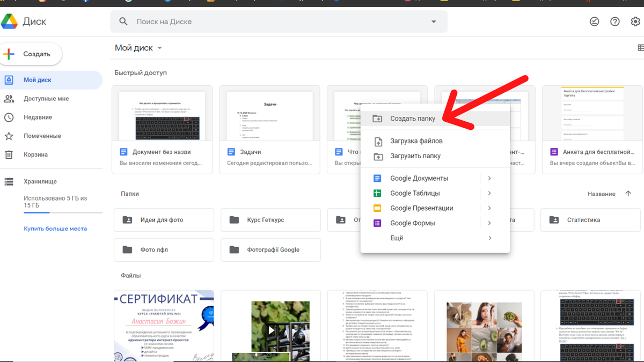Open the Сертификат file thumbnail
The image size is (644, 362).
click(x=164, y=326)
